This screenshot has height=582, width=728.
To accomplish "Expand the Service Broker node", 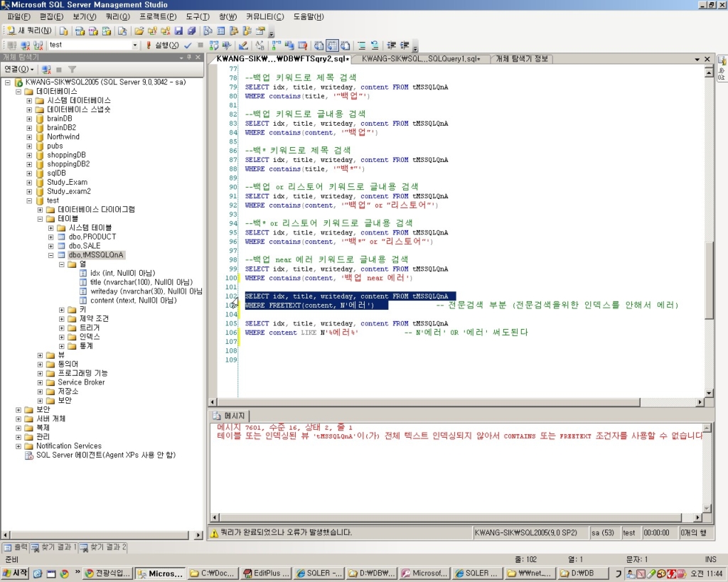I will tap(40, 382).
